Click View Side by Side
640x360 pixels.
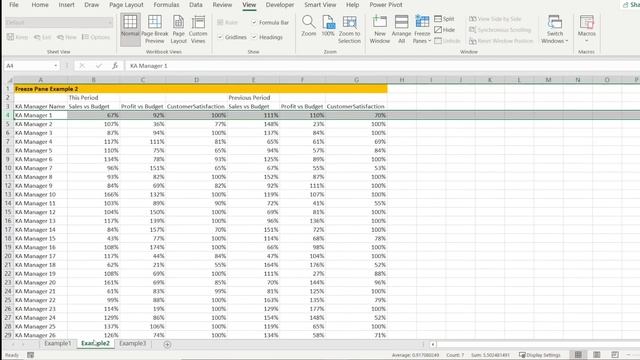point(495,19)
